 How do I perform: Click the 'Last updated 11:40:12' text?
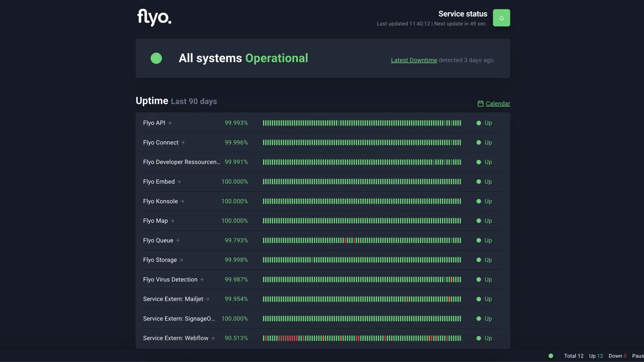point(403,24)
